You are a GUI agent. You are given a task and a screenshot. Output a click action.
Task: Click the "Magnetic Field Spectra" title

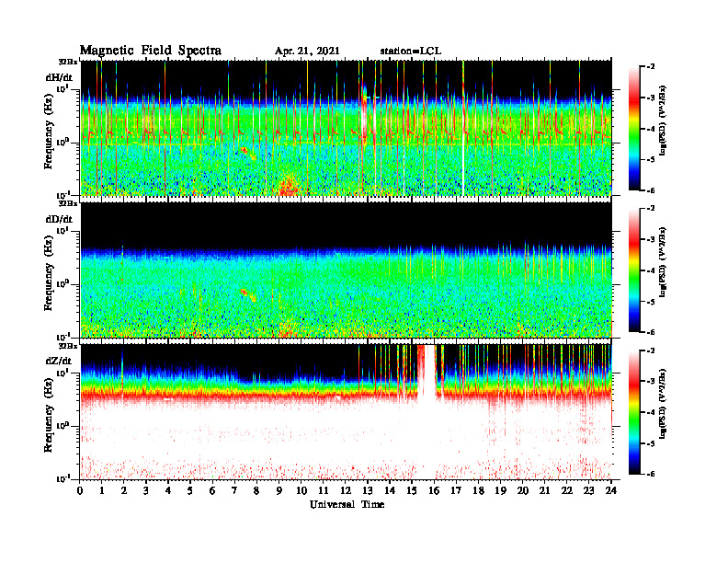(151, 51)
